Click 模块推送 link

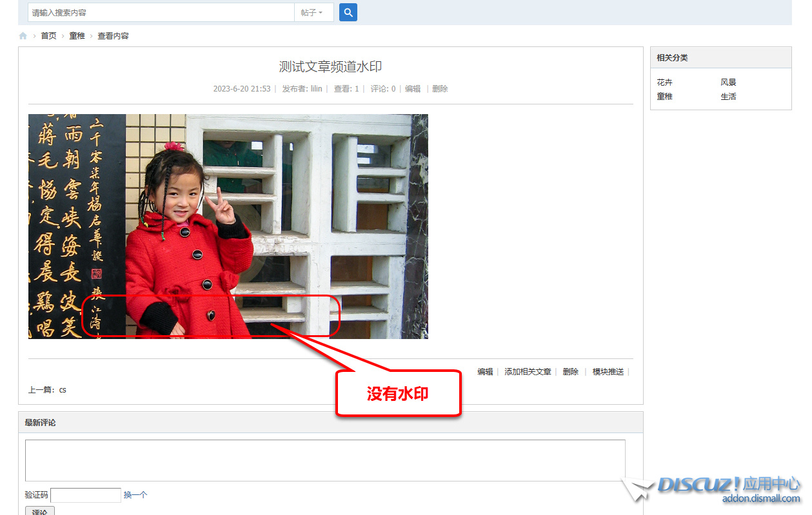pyautogui.click(x=608, y=372)
